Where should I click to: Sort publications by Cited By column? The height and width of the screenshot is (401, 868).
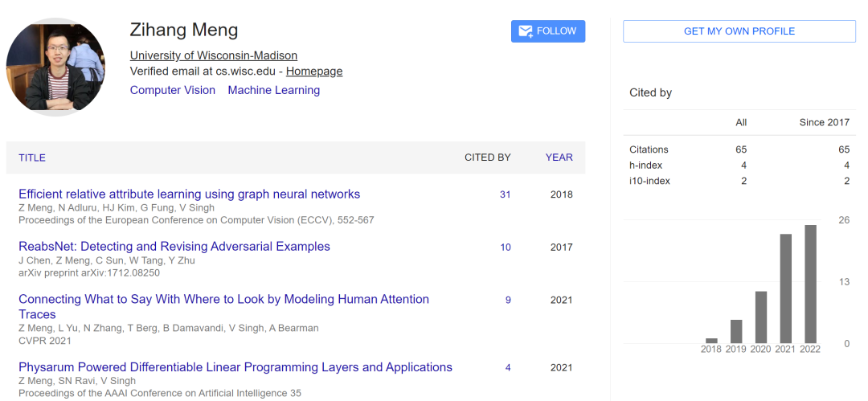[x=487, y=158]
